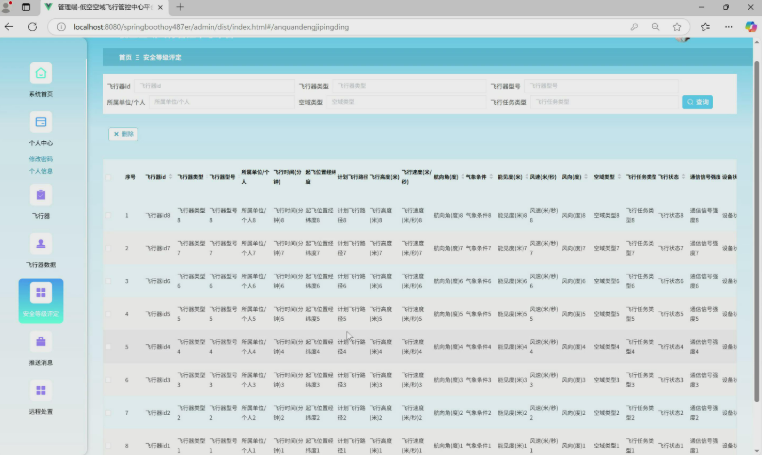Reload the page with refresh icon
The height and width of the screenshot is (455, 762).
tap(33, 27)
